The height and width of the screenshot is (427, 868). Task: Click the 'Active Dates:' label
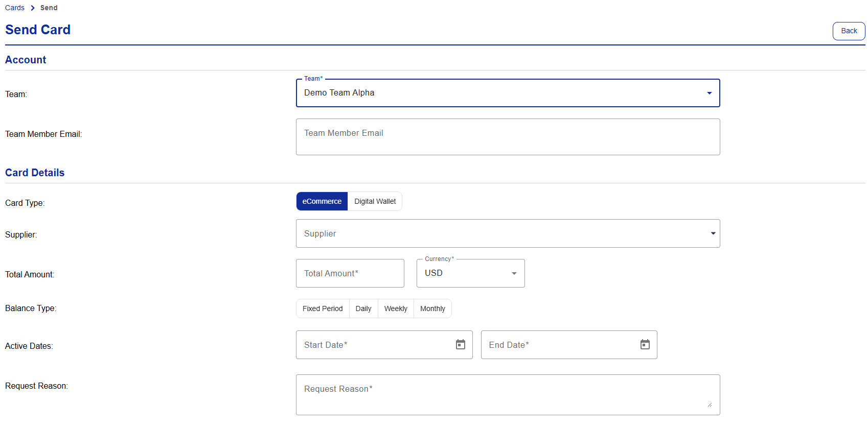pyautogui.click(x=29, y=346)
